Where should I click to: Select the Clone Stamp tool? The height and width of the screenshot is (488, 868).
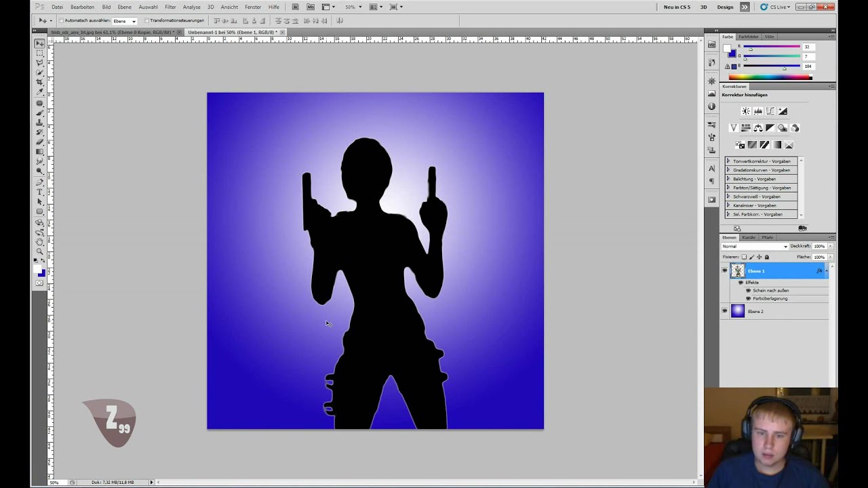(x=39, y=122)
